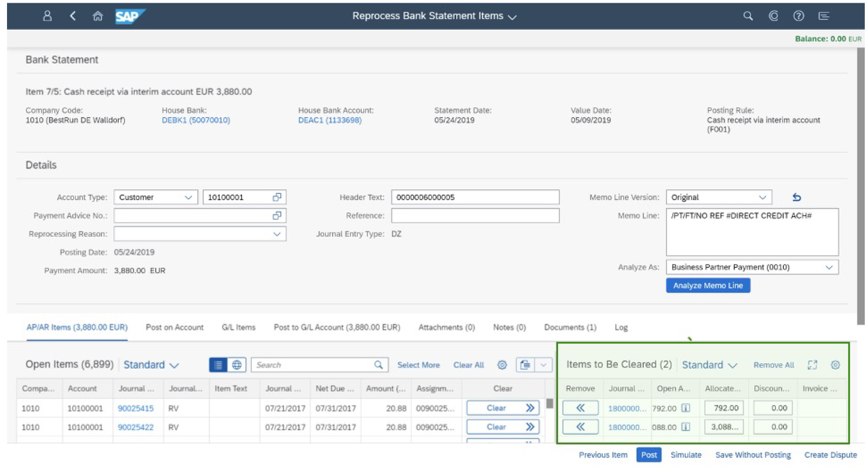
Task: Switch Open Items to list view
Action: (218, 365)
